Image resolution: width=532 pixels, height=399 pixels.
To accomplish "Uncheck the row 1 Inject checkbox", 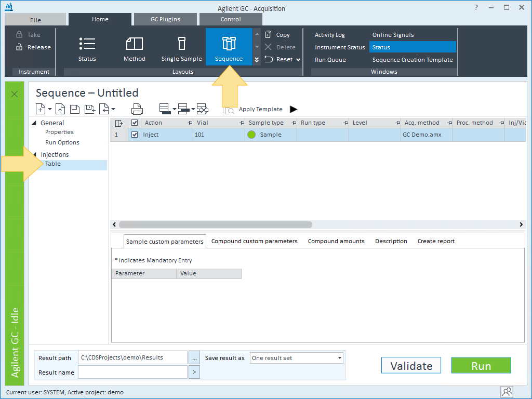I will click(x=135, y=135).
